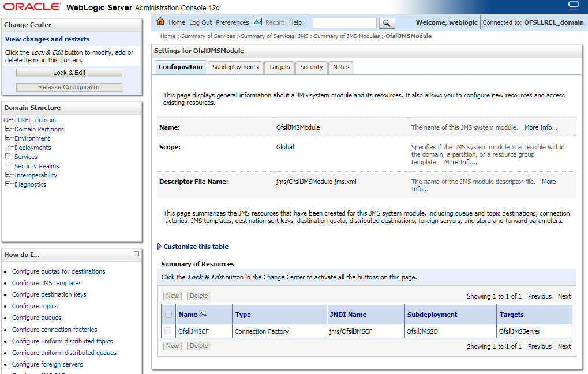
Task: Open Configure quotas for destinations help
Action: tap(58, 271)
